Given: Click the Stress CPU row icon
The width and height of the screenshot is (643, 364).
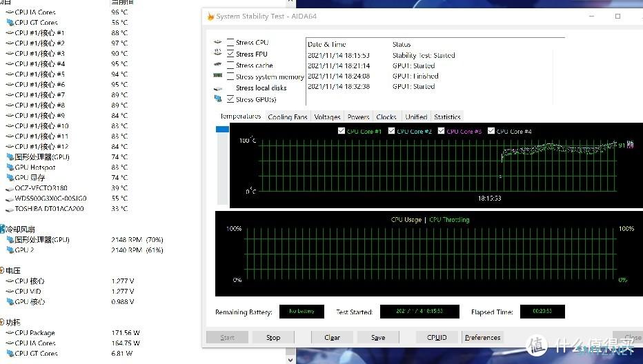Looking at the screenshot, I should point(218,42).
